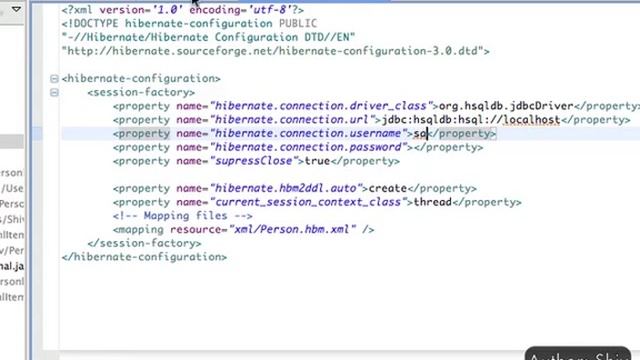Click the 'true' value of supressClose
The image size is (640, 360).
coord(317,161)
